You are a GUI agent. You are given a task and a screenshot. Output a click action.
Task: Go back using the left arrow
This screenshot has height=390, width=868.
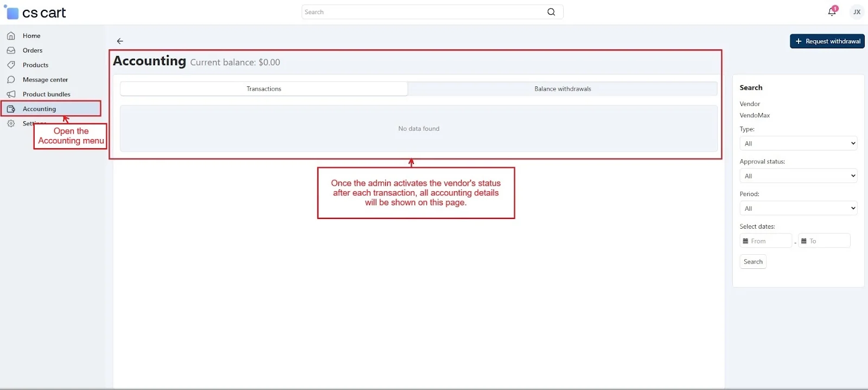click(120, 41)
